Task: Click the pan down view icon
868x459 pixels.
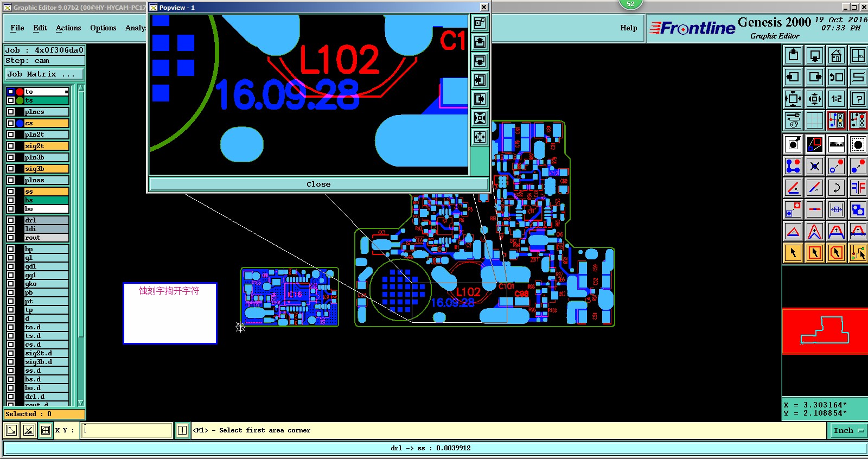Action: pyautogui.click(x=815, y=55)
